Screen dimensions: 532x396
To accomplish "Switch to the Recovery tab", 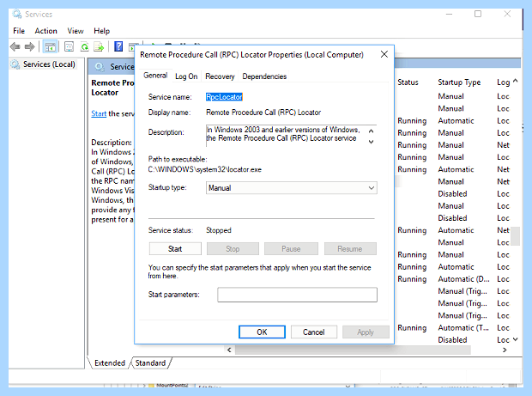I will (220, 76).
